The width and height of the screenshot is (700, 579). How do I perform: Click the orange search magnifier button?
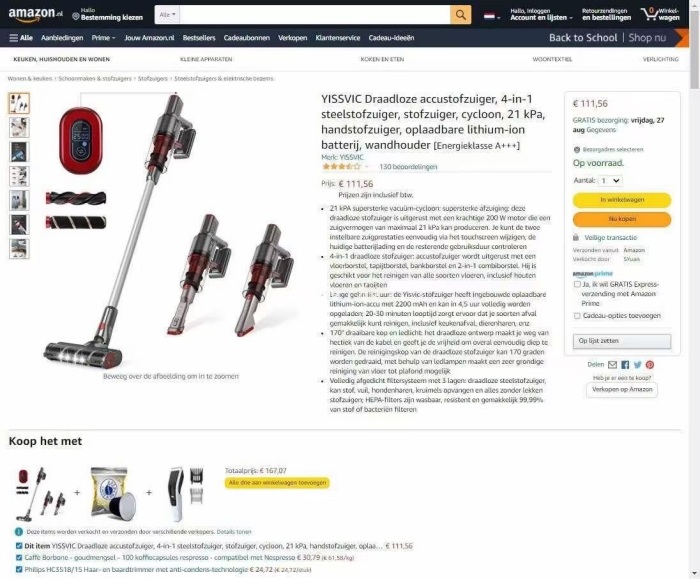(x=460, y=15)
